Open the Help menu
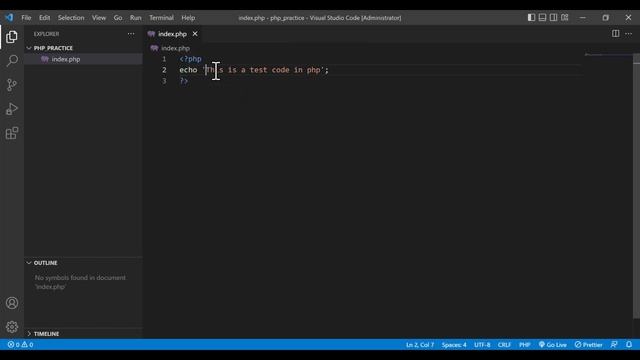This screenshot has height=360, width=640. [x=188, y=18]
